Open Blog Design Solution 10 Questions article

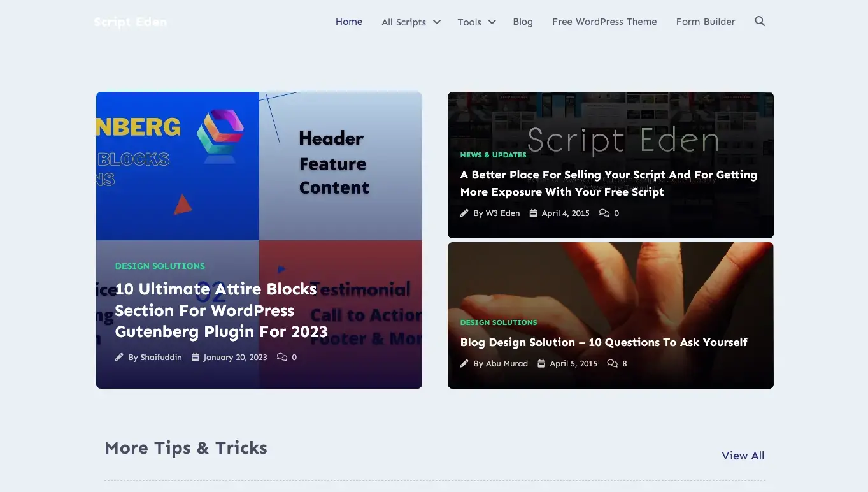604,342
